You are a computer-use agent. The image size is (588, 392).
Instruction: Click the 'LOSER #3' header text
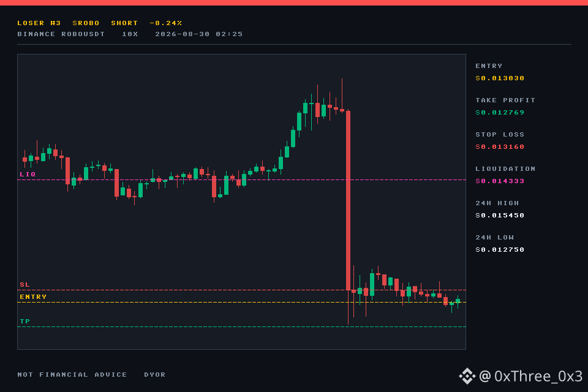[x=39, y=23]
